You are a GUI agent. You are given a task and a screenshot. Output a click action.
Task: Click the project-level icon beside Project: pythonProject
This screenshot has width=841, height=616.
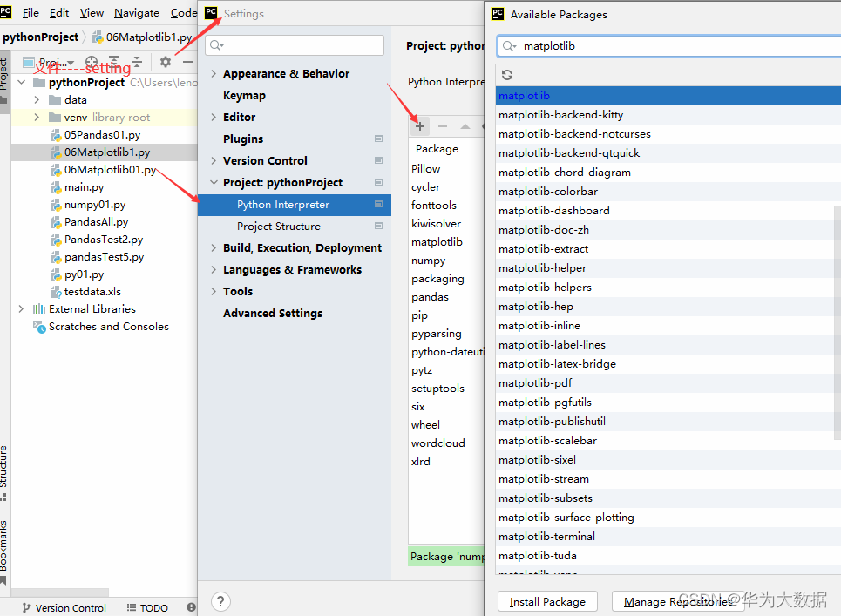pos(378,182)
